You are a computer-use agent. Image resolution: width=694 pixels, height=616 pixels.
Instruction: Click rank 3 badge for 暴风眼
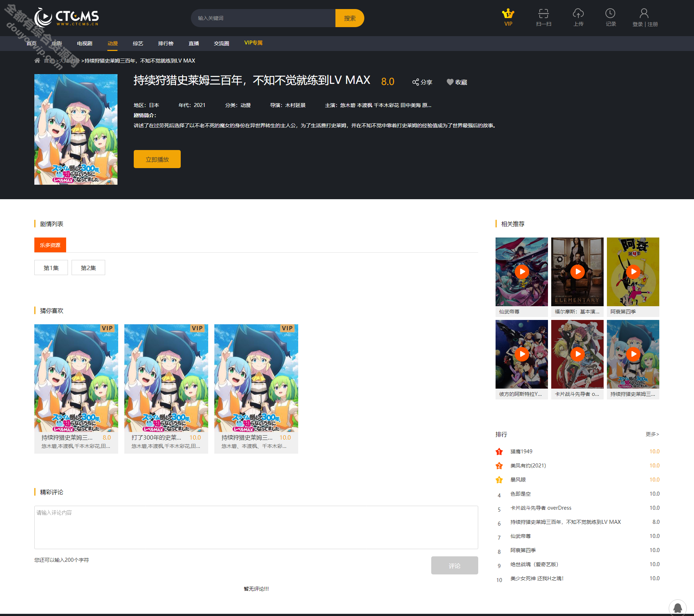[x=499, y=480]
